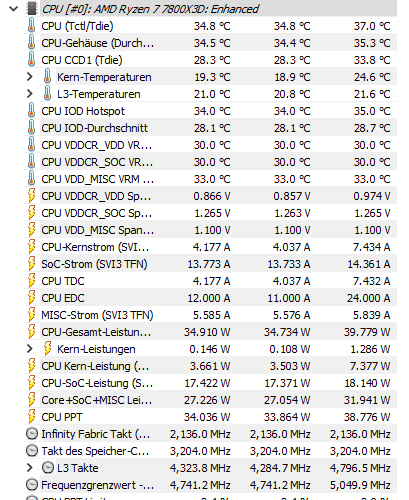
Task: Click thermometer icon of CPU VDD_MISC VRM row
Action: 31,179
